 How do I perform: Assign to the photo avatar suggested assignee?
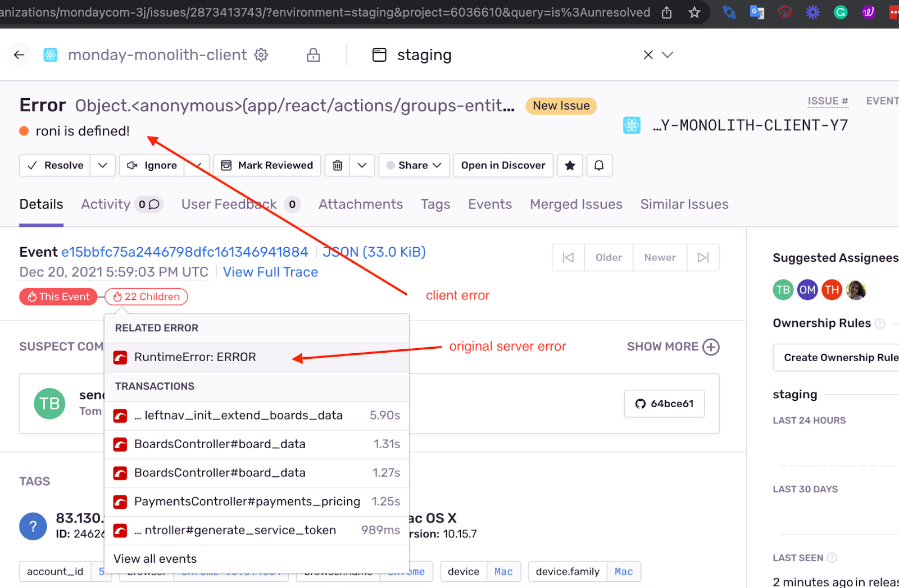856,290
